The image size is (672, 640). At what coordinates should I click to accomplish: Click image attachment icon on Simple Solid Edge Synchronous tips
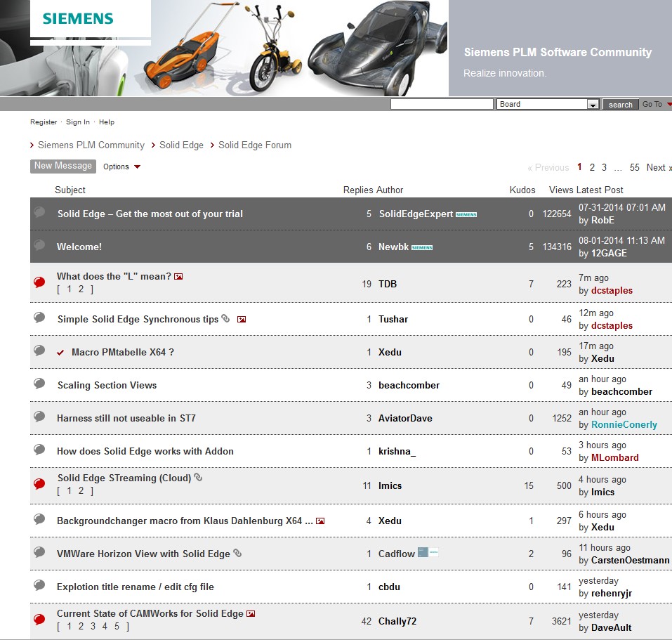242,319
